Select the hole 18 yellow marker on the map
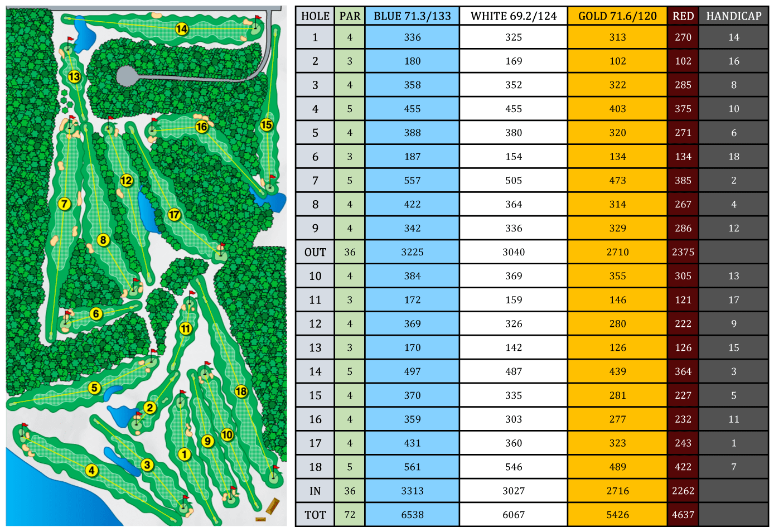Image resolution: width=774 pixels, height=532 pixels. (241, 391)
